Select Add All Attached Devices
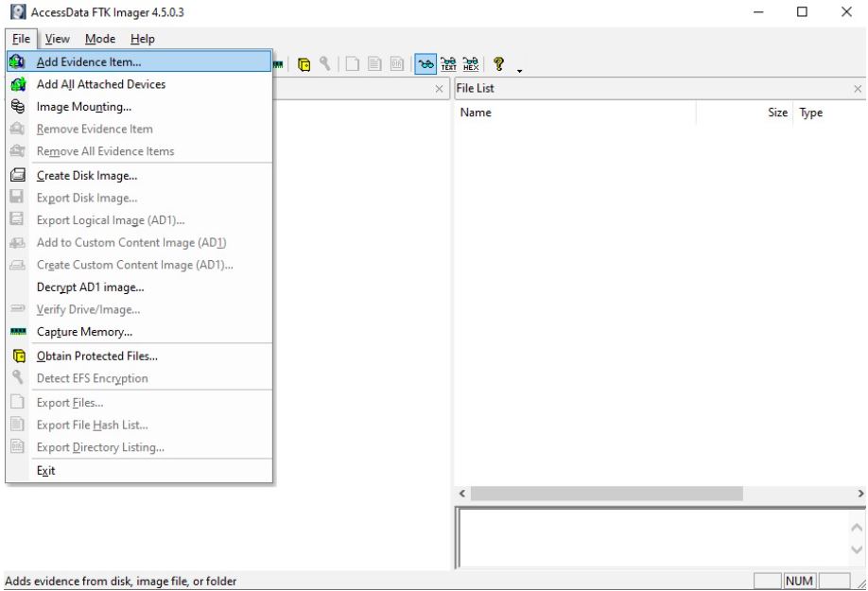The height and width of the screenshot is (591, 868). (139, 84)
